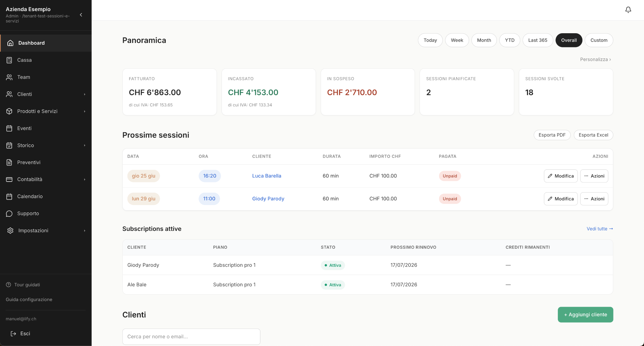Select the Overall period filter
644x346 pixels.
[x=569, y=40]
